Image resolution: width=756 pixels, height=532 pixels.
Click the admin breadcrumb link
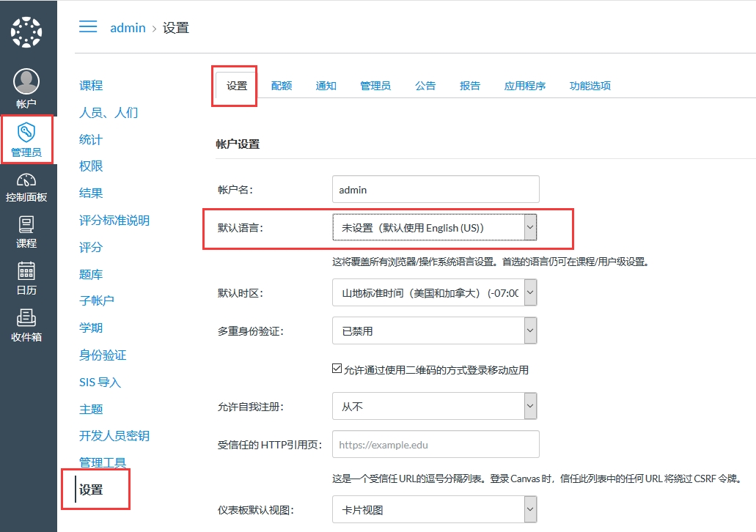(128, 28)
